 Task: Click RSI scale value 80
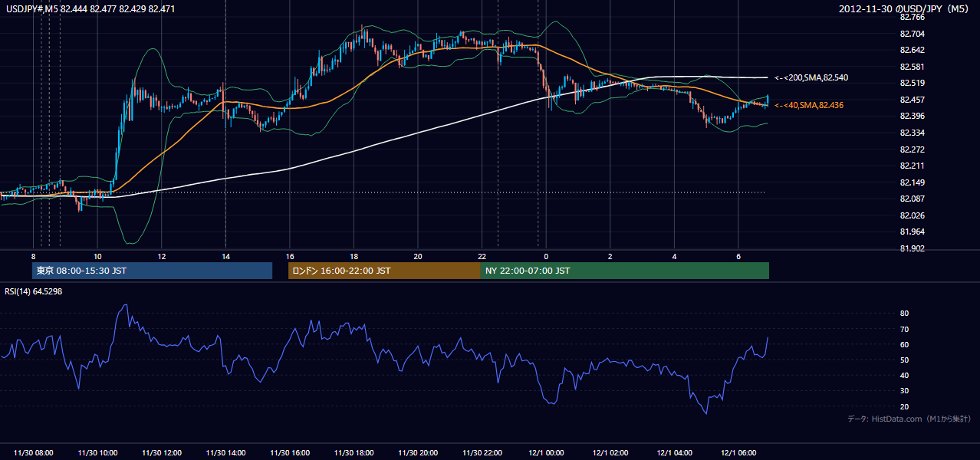(904, 314)
